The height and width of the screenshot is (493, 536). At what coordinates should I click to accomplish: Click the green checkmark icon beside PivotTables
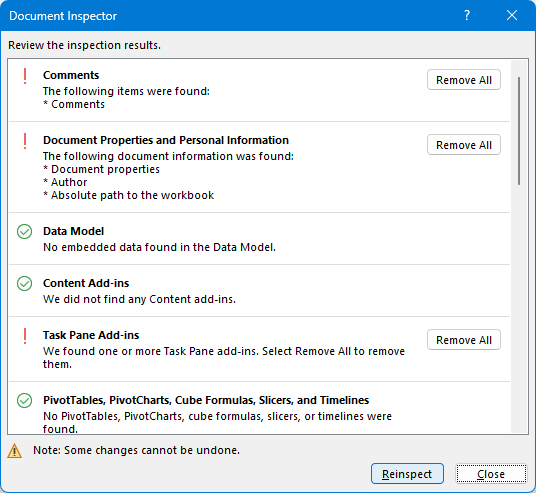pyautogui.click(x=25, y=400)
